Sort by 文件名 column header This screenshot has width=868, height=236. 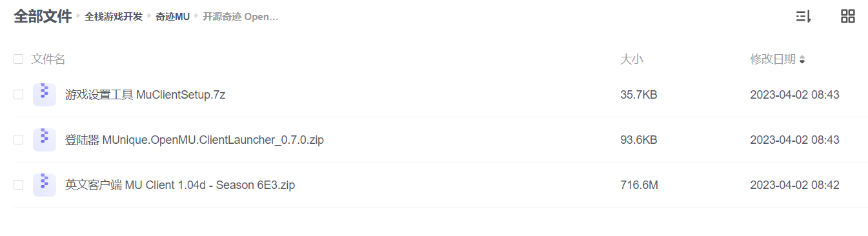48,59
